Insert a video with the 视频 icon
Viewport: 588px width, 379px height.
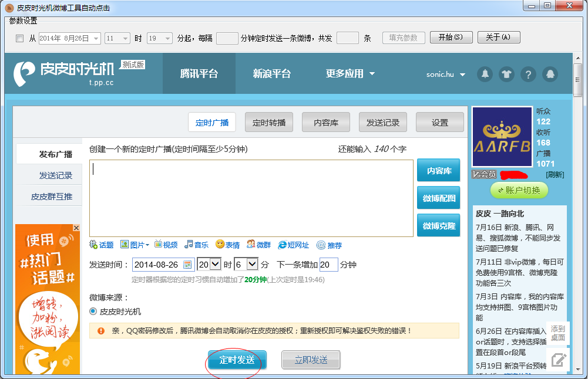pos(166,245)
